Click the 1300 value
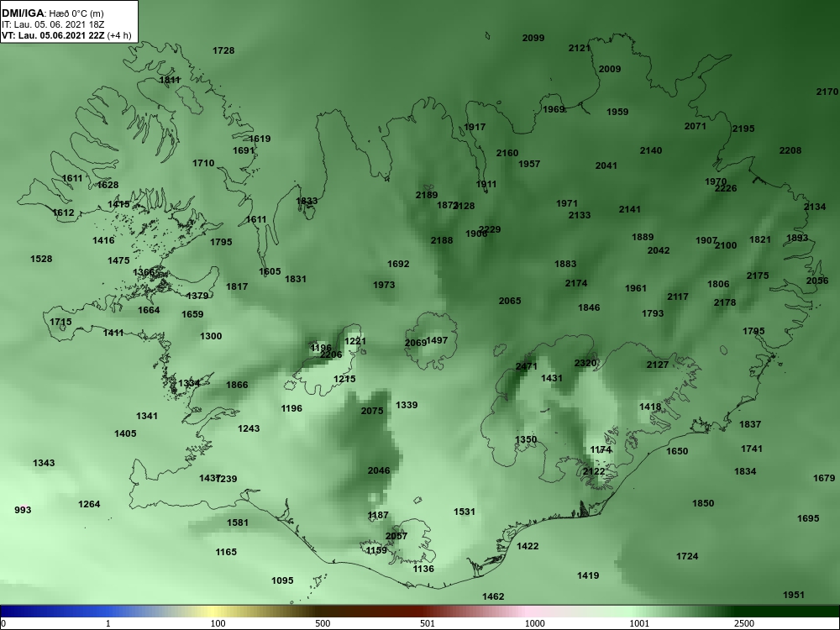 [211, 337]
